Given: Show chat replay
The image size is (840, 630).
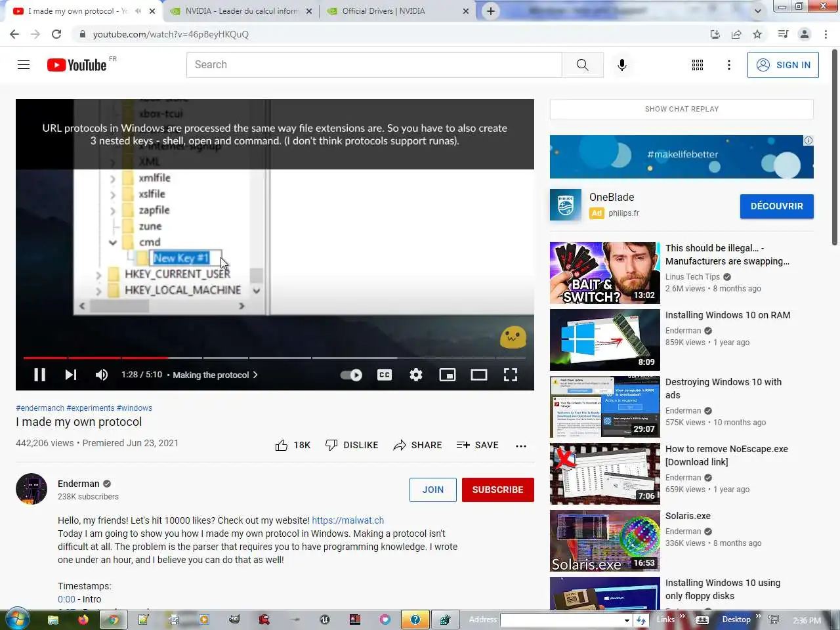Looking at the screenshot, I should point(682,109).
